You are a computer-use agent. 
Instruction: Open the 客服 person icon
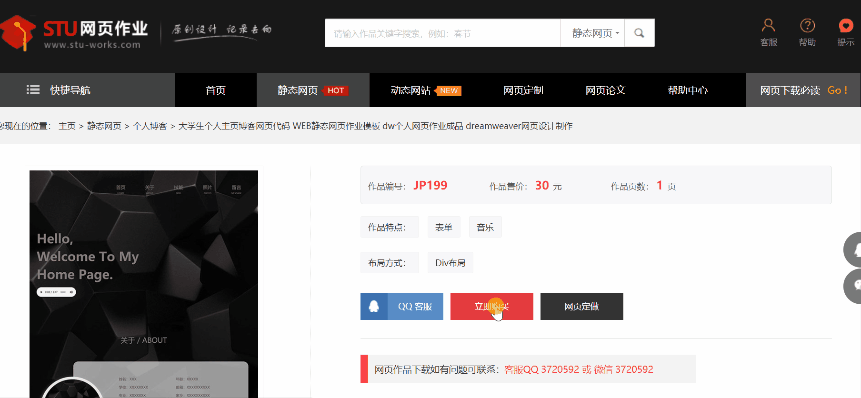[769, 25]
